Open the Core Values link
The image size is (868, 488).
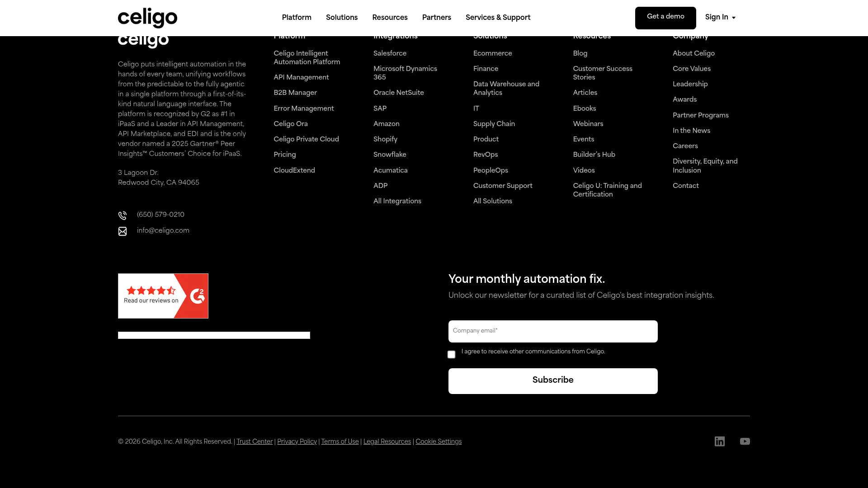[x=692, y=69]
